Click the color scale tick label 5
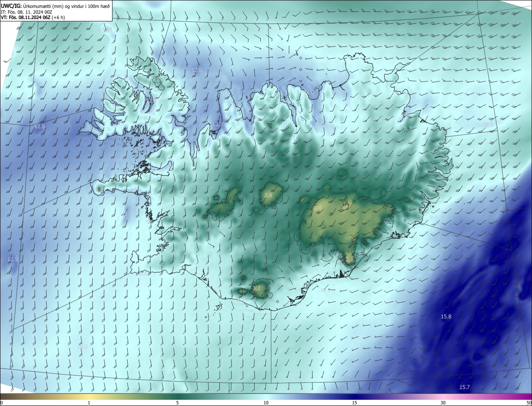The height and width of the screenshot is (406, 532). [177, 403]
